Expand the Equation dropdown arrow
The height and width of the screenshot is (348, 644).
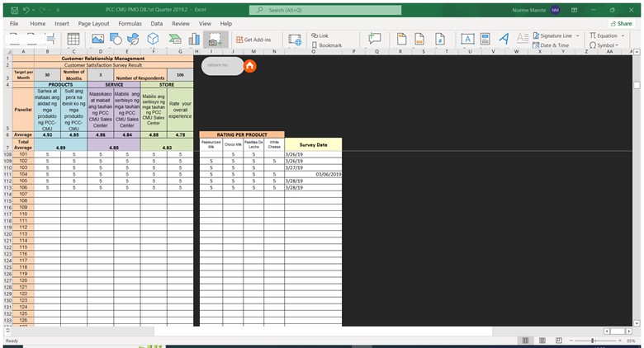pos(623,35)
